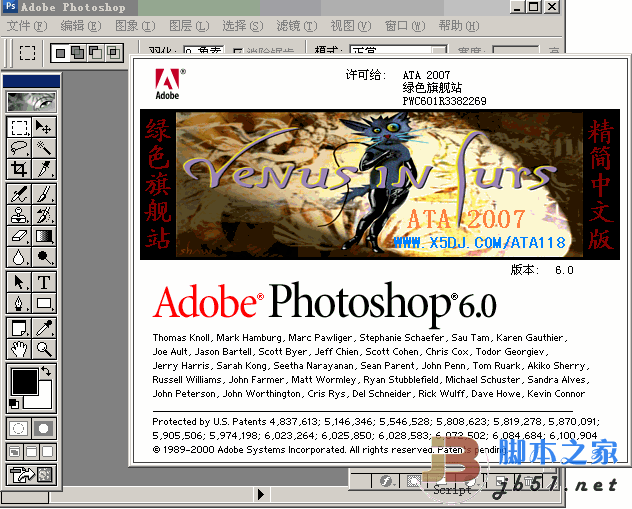
Task: Set Add to Selection mode
Action: (x=78, y=53)
